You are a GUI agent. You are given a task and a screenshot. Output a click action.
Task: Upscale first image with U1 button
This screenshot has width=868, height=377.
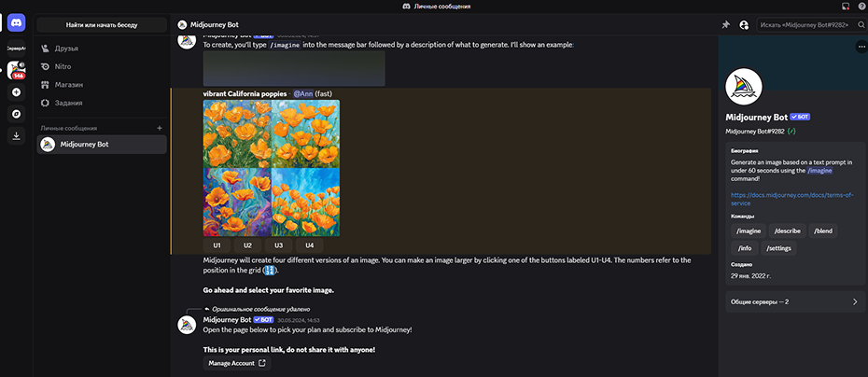tap(217, 245)
